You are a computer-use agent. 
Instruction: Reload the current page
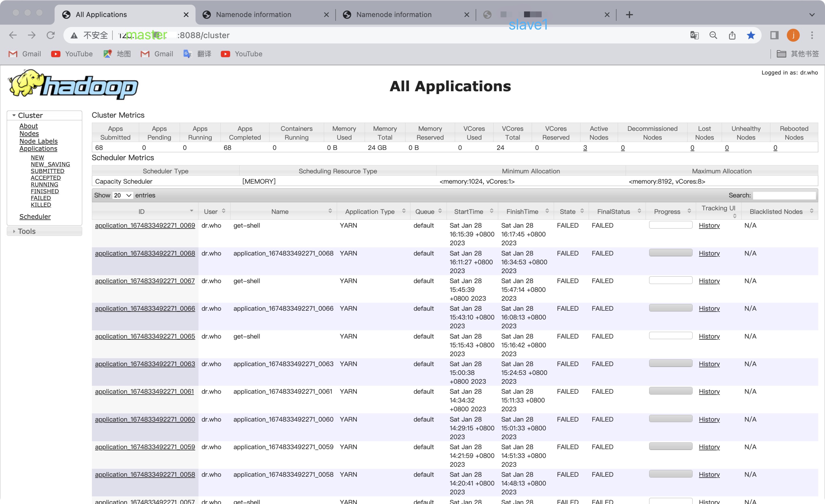(50, 35)
